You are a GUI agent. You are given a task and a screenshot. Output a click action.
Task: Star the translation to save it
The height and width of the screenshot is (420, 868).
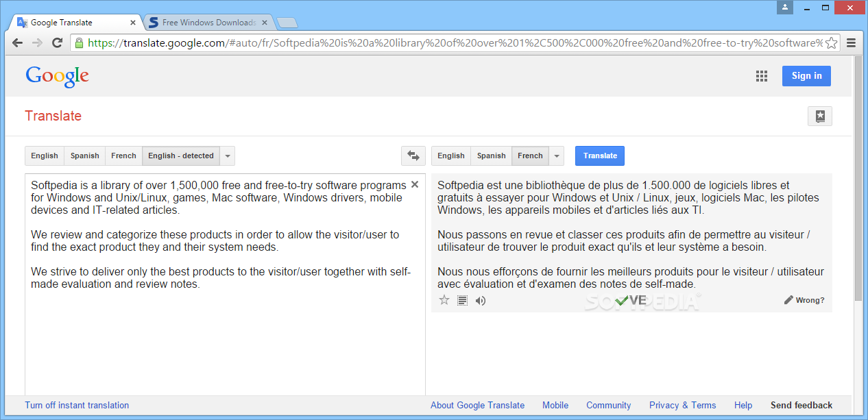click(x=444, y=300)
